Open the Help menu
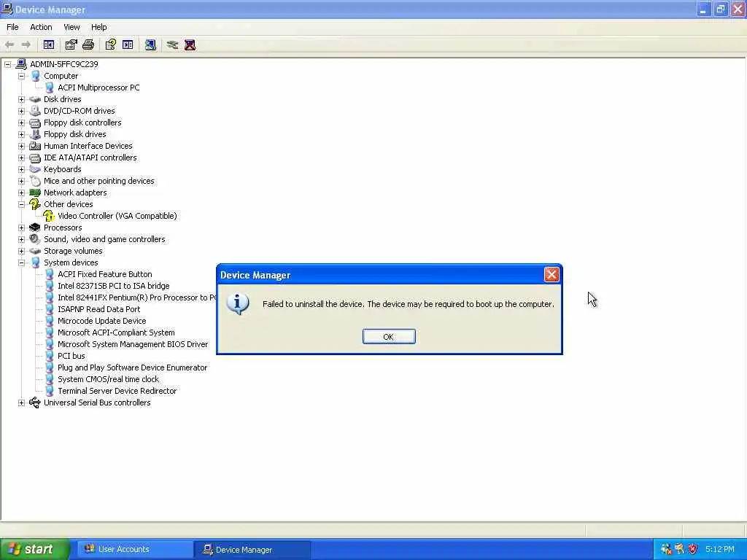The height and width of the screenshot is (560, 747). click(98, 27)
